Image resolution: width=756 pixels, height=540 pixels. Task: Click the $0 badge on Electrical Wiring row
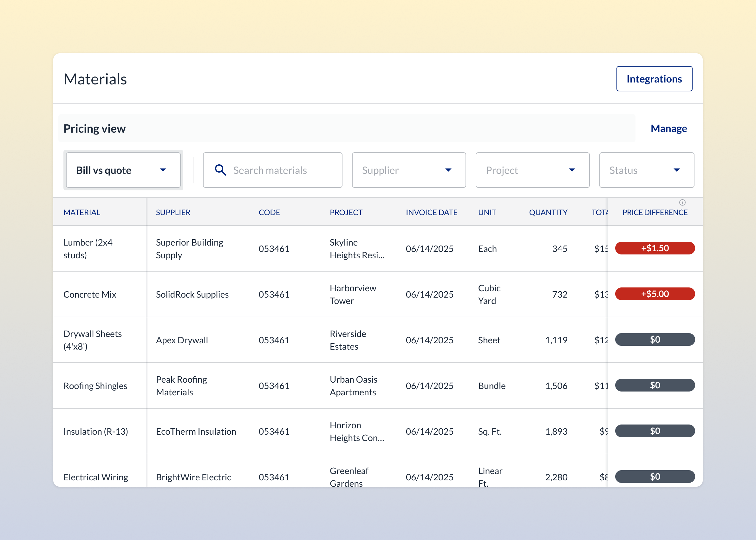pyautogui.click(x=655, y=476)
